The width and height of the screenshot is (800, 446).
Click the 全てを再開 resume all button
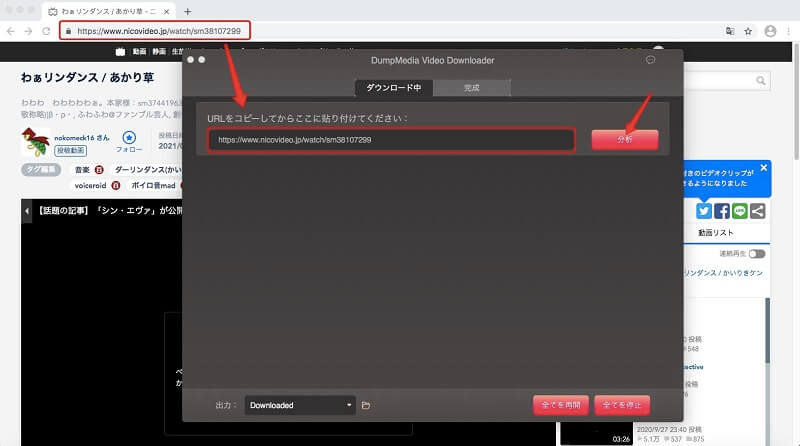561,405
